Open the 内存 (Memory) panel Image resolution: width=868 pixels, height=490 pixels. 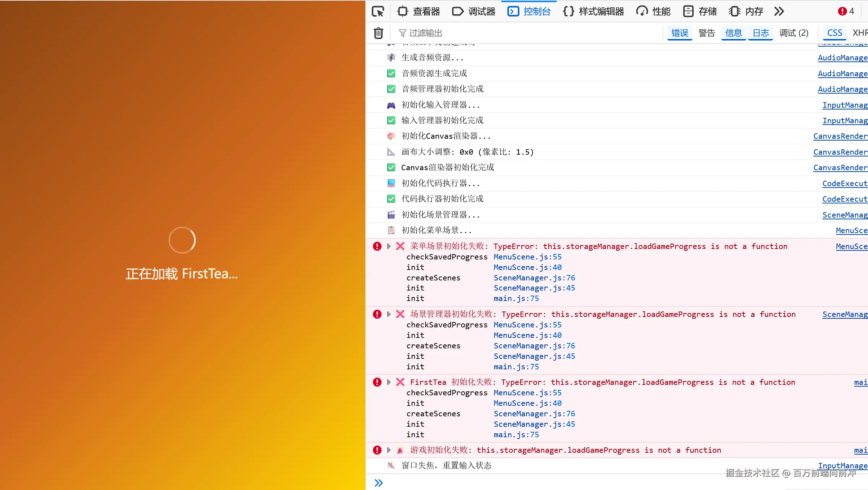(x=746, y=11)
